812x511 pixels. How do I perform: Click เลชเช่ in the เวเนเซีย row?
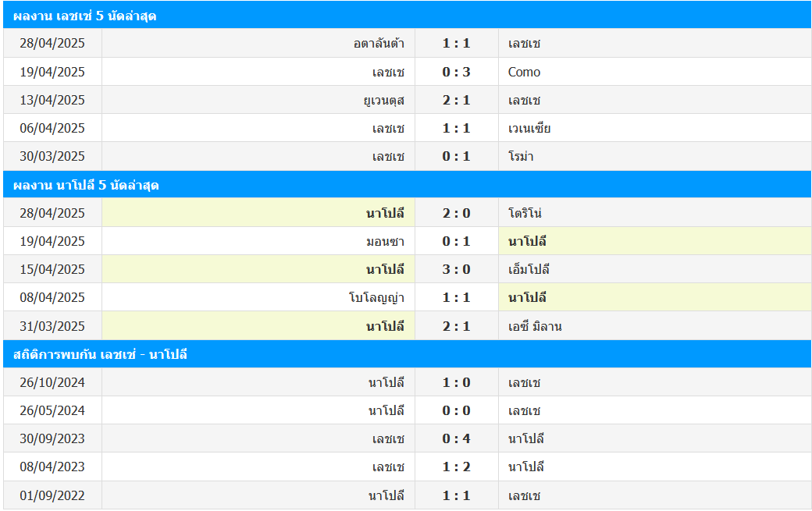(388, 128)
